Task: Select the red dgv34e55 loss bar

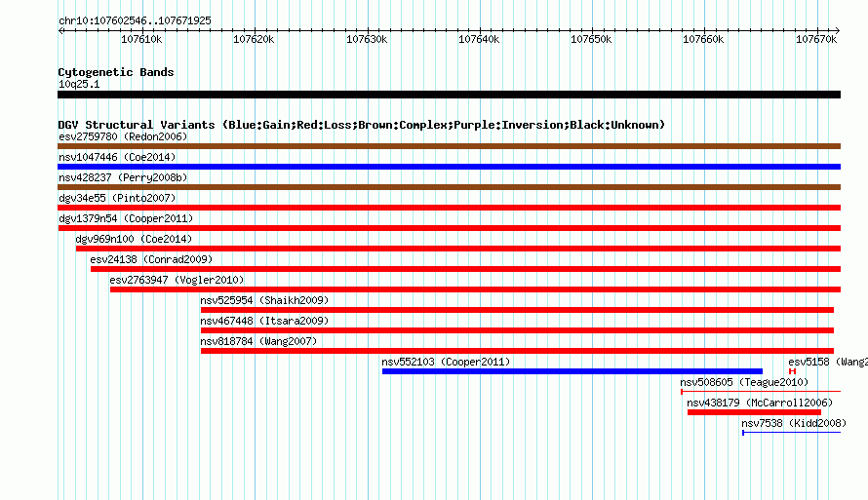Action: [x=449, y=208]
